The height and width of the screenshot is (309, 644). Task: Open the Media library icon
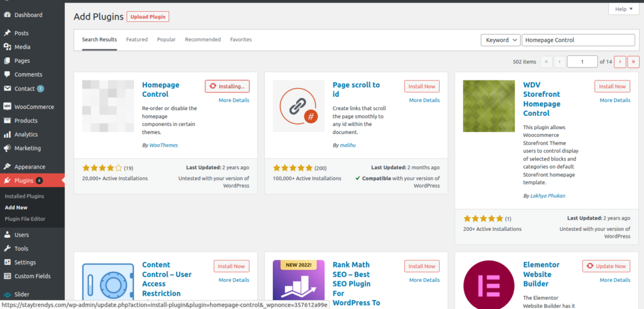[x=7, y=47]
